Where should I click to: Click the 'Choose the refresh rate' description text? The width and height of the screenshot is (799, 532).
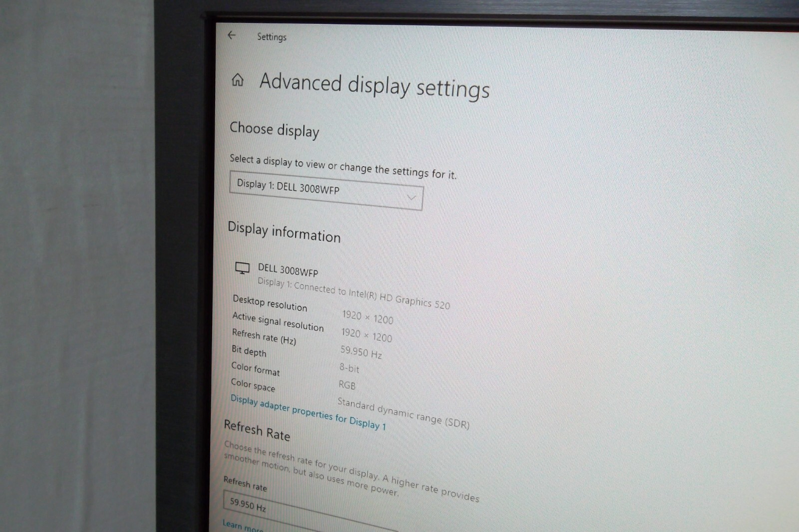point(352,472)
